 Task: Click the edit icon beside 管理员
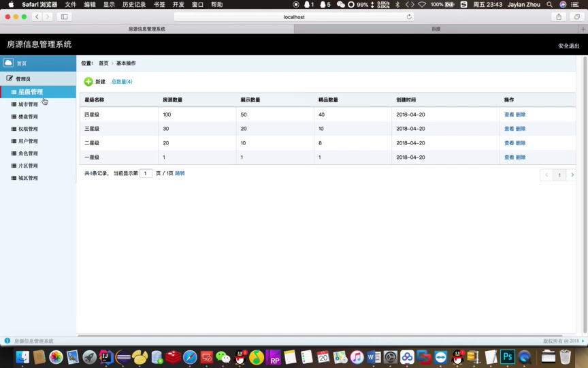[10, 78]
